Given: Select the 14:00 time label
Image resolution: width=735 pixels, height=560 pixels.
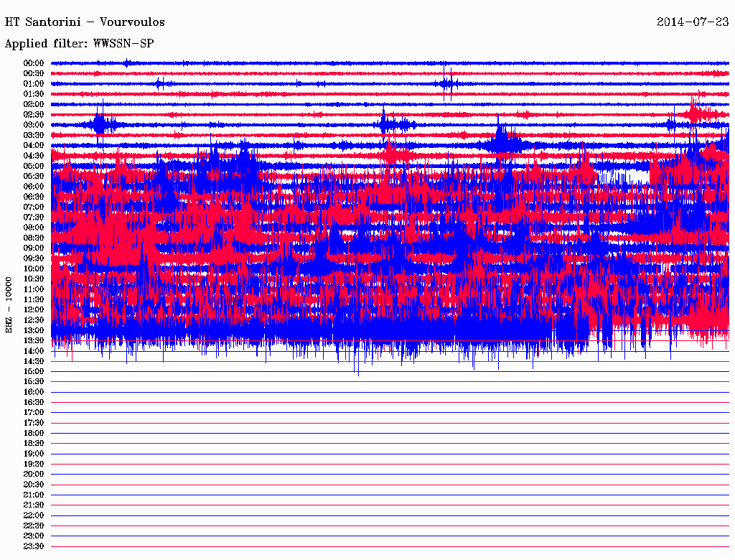Looking at the screenshot, I should [x=34, y=351].
